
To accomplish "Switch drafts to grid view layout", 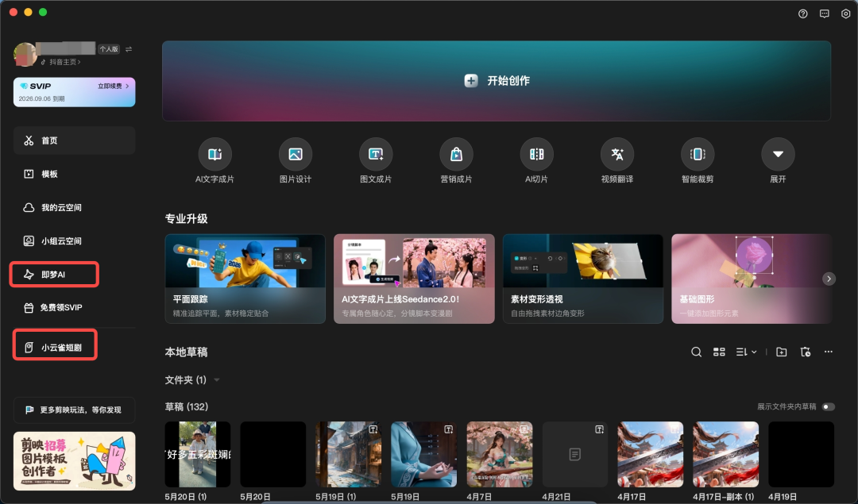I will 719,352.
